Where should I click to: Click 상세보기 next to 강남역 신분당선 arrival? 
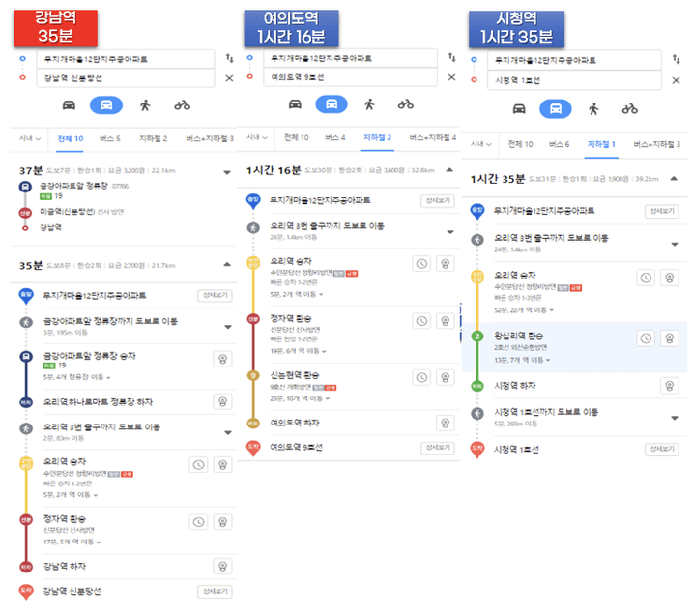pos(215,591)
